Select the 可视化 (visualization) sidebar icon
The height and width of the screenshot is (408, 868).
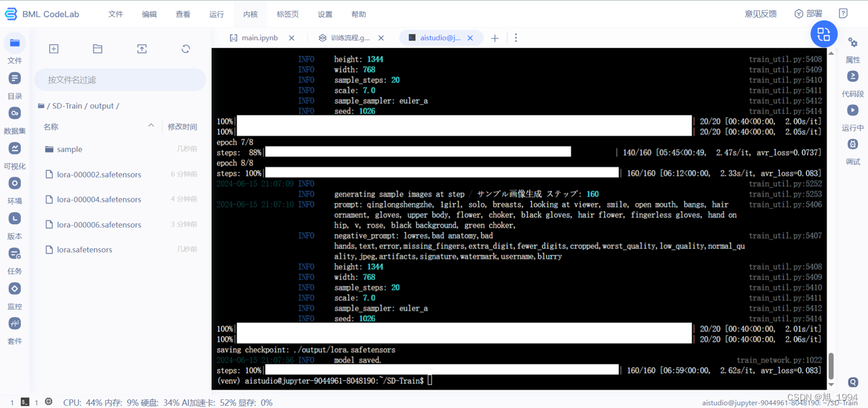pyautogui.click(x=14, y=148)
